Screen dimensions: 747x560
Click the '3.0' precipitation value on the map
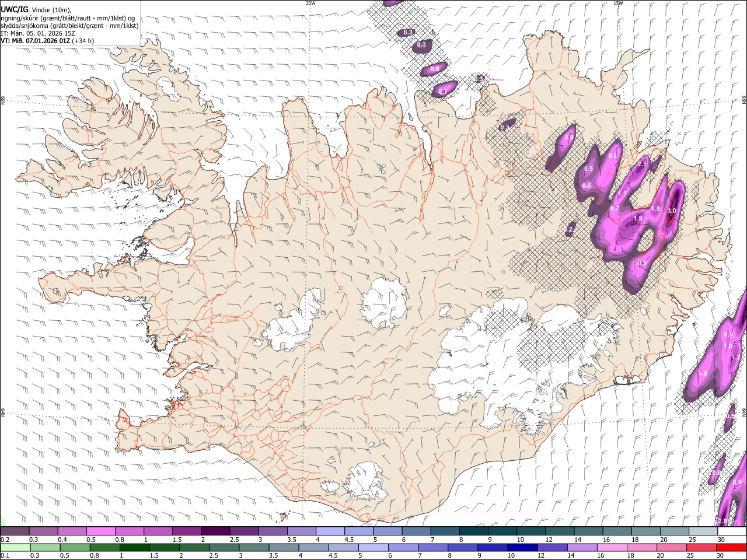pyautogui.click(x=672, y=211)
